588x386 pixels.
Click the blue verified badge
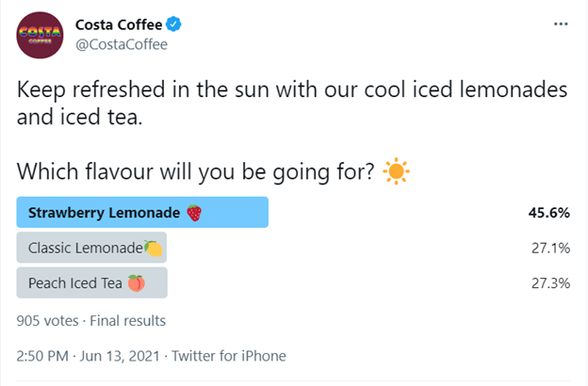(173, 24)
